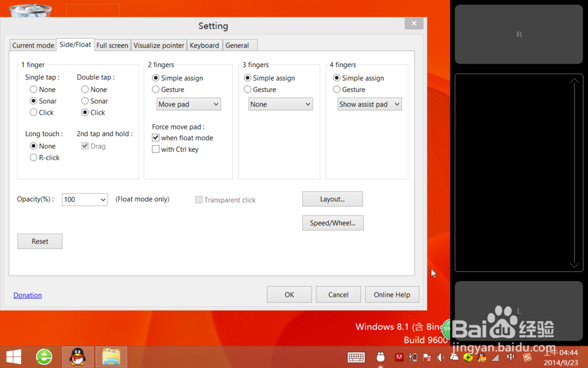Confirm settings with OK button
The image size is (588, 368).
point(289,294)
